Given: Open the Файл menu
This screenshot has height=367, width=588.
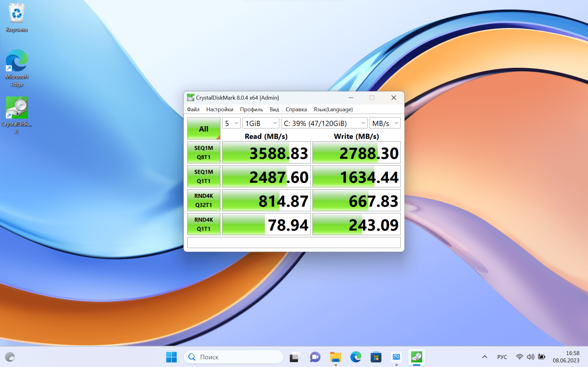Looking at the screenshot, I should pos(193,109).
